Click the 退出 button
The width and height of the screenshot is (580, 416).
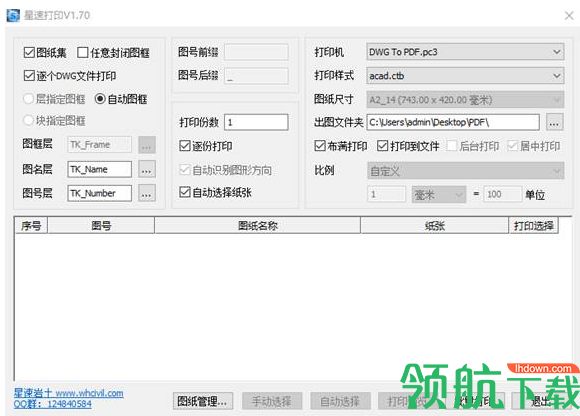click(541, 401)
